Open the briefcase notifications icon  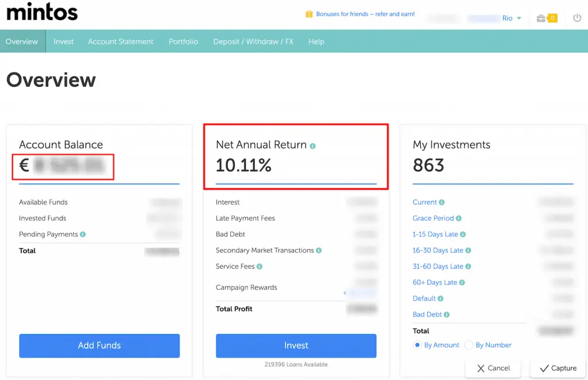[540, 17]
